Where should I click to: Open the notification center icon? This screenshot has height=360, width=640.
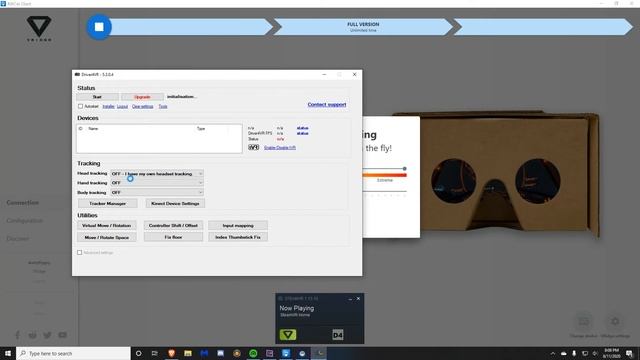pos(629,353)
